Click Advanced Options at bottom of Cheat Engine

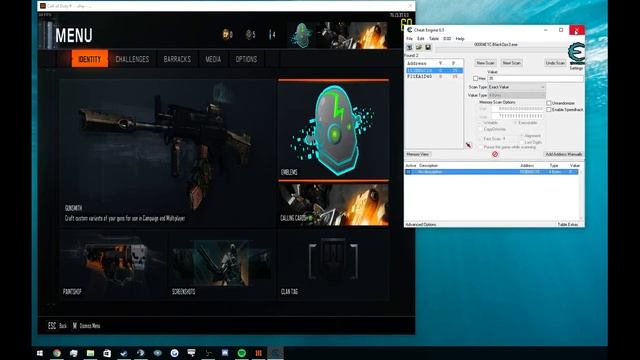coord(420,224)
